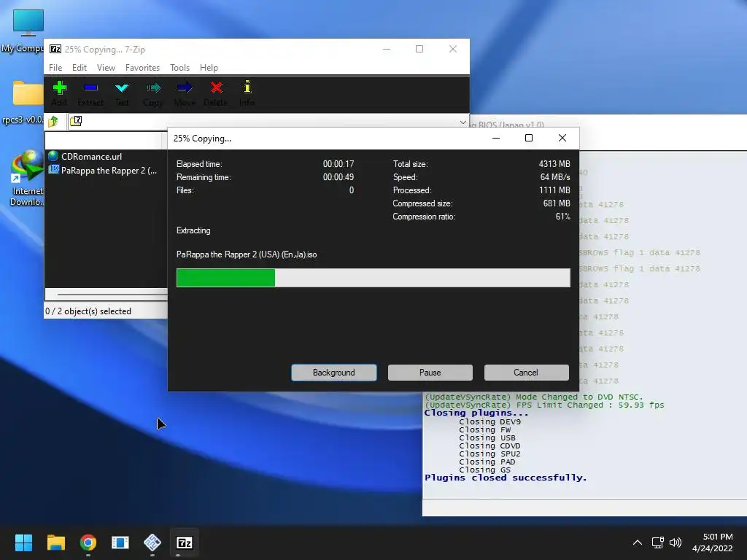747x560 pixels.
Task: Click the Processed value 1111 MB
Action: (x=554, y=190)
